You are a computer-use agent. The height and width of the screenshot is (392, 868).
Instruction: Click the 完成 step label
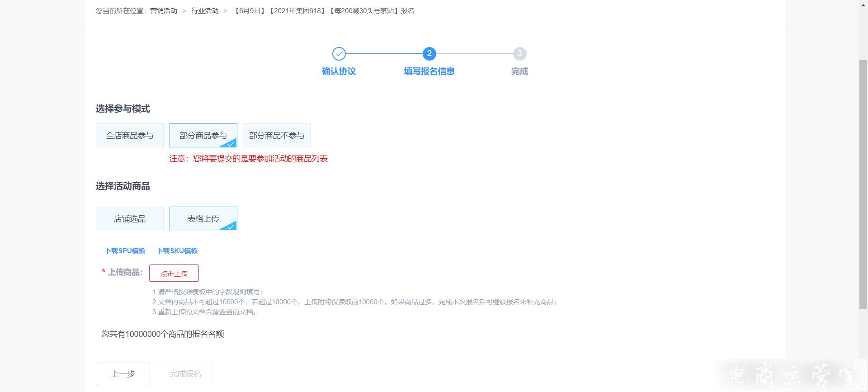(519, 71)
